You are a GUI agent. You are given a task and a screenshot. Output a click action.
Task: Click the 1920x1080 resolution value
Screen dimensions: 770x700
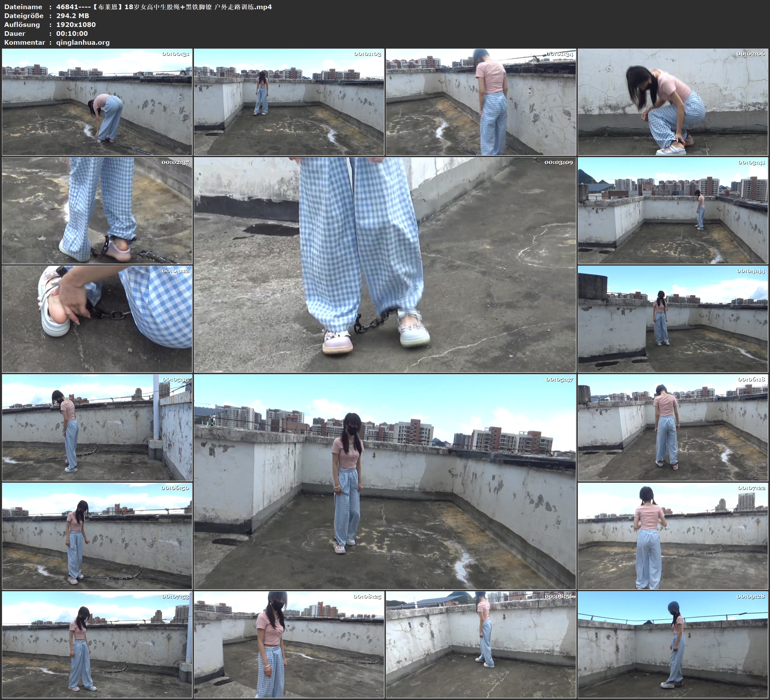pos(76,24)
